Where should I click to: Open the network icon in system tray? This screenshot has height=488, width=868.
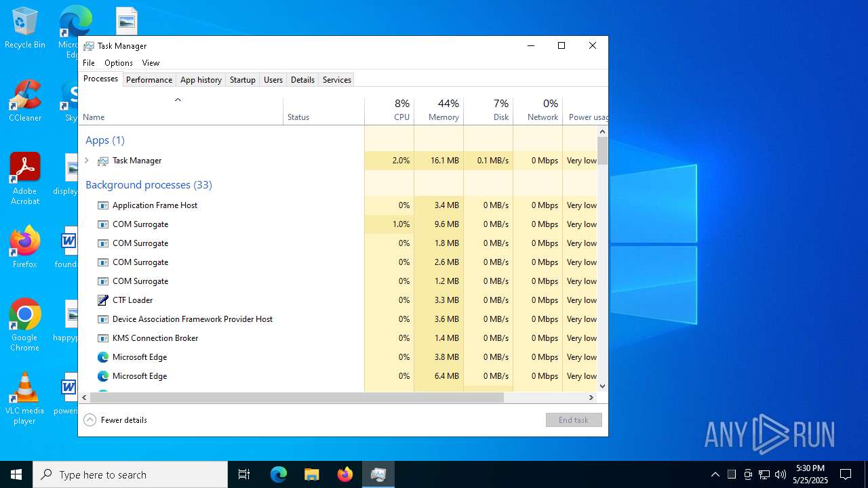(x=764, y=474)
